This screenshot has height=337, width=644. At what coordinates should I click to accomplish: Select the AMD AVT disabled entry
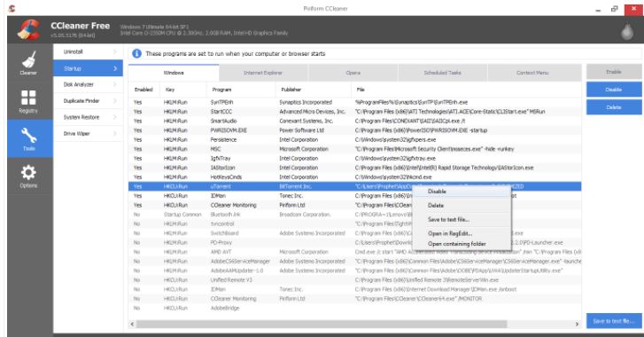pos(355,252)
